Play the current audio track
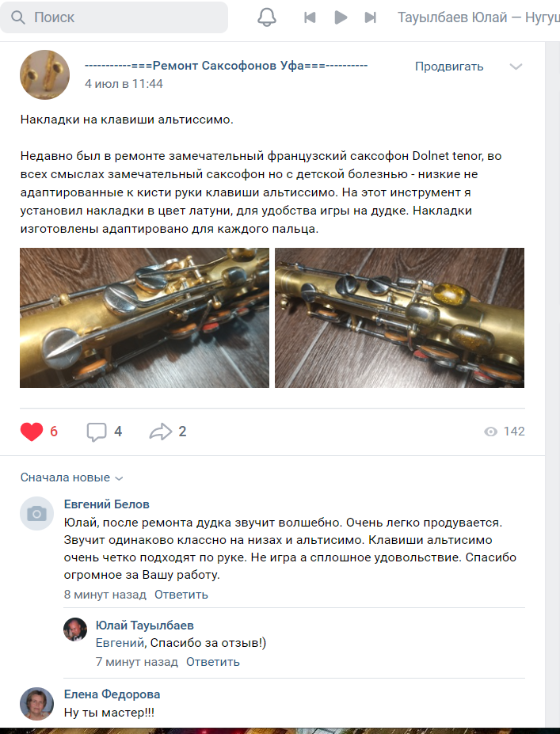 click(341, 17)
